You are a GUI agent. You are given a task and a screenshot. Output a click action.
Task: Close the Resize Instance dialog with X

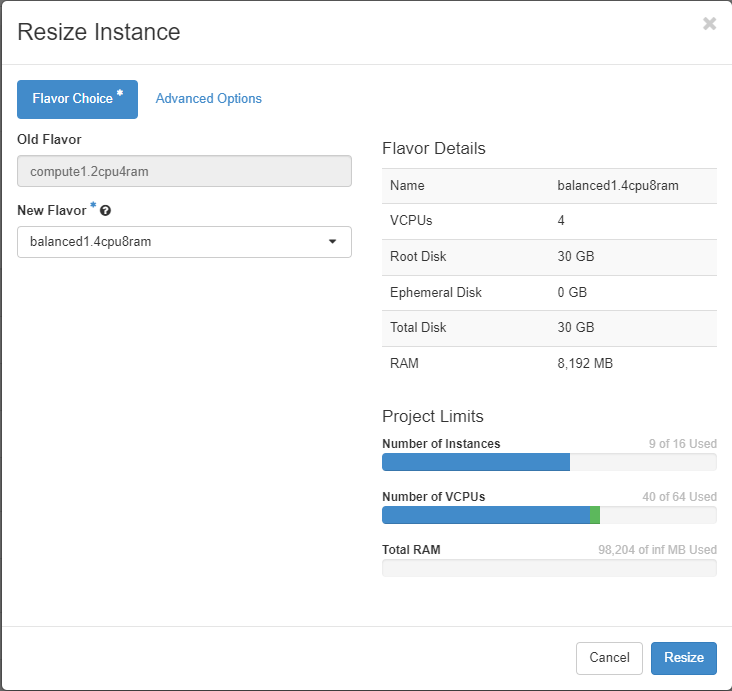click(709, 24)
